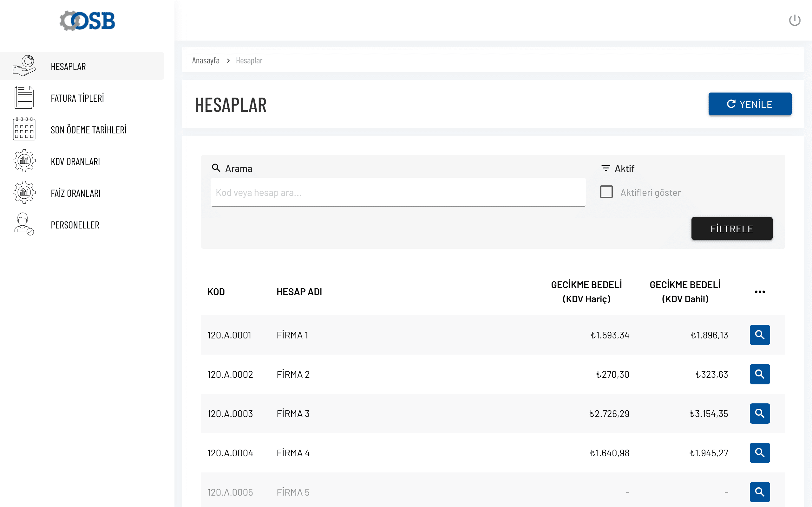Select HESAPLAR in the sidebar menu

click(69, 67)
